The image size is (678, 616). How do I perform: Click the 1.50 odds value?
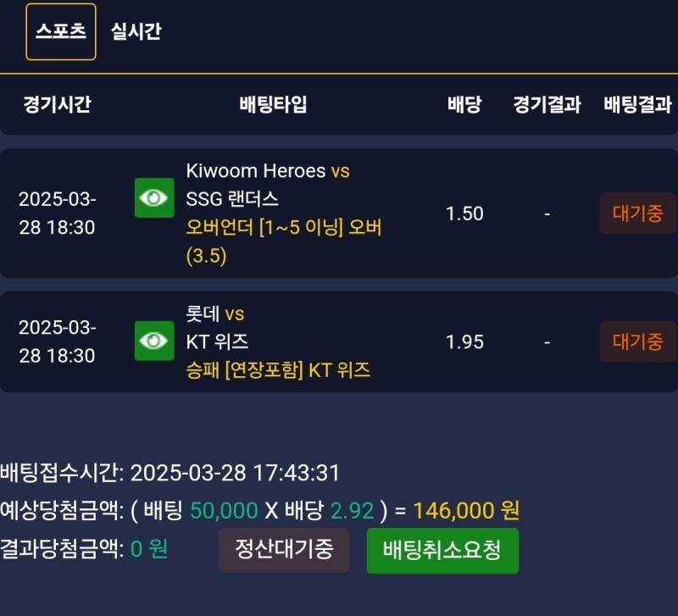pyautogui.click(x=464, y=214)
